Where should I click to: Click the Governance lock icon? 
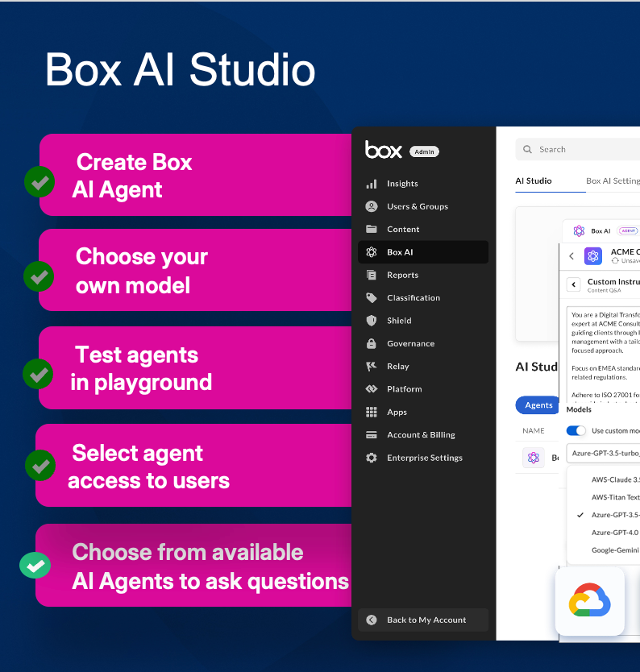[372, 343]
